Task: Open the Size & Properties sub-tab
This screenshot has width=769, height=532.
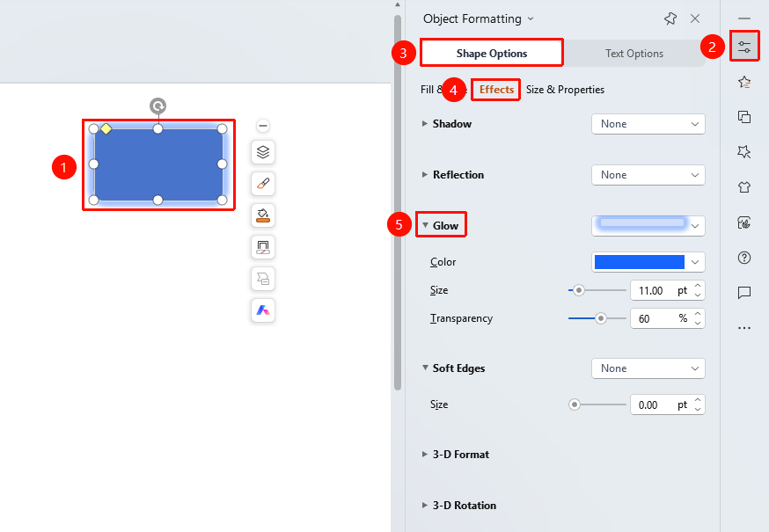Action: [565, 89]
